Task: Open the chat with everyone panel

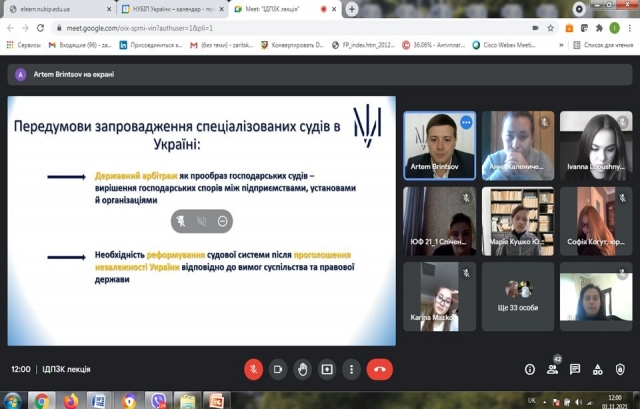Action: point(576,369)
